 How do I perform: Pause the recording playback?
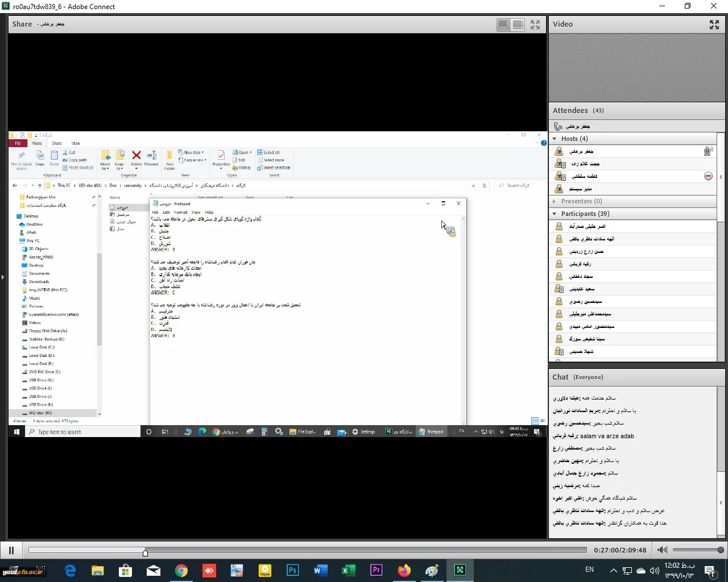pos(11,550)
